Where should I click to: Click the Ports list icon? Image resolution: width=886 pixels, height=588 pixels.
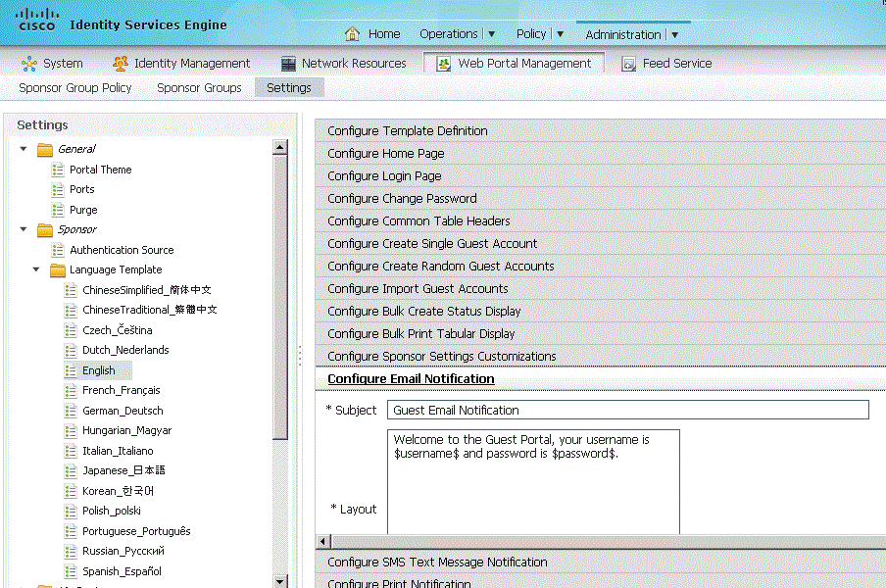[58, 190]
